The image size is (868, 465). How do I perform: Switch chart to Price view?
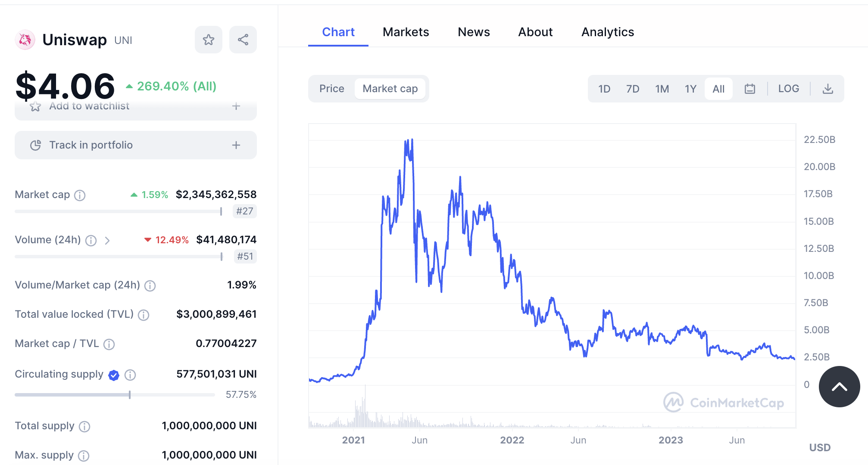331,89
